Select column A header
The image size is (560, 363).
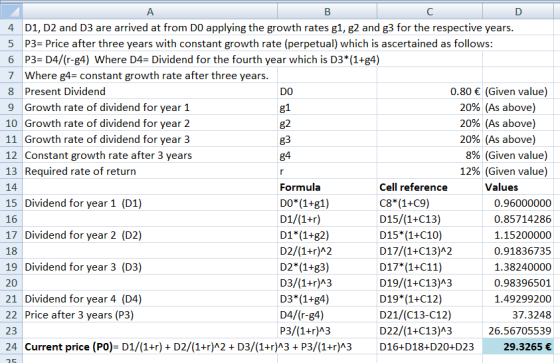click(x=150, y=12)
